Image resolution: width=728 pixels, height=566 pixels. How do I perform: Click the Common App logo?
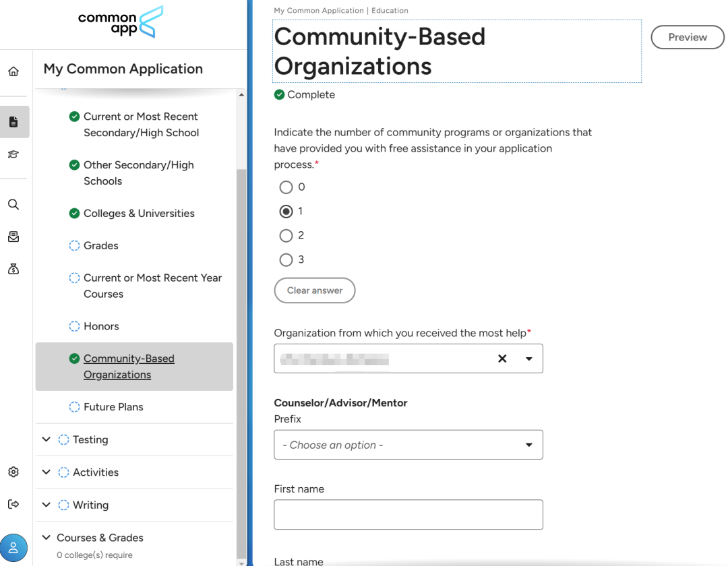(121, 22)
